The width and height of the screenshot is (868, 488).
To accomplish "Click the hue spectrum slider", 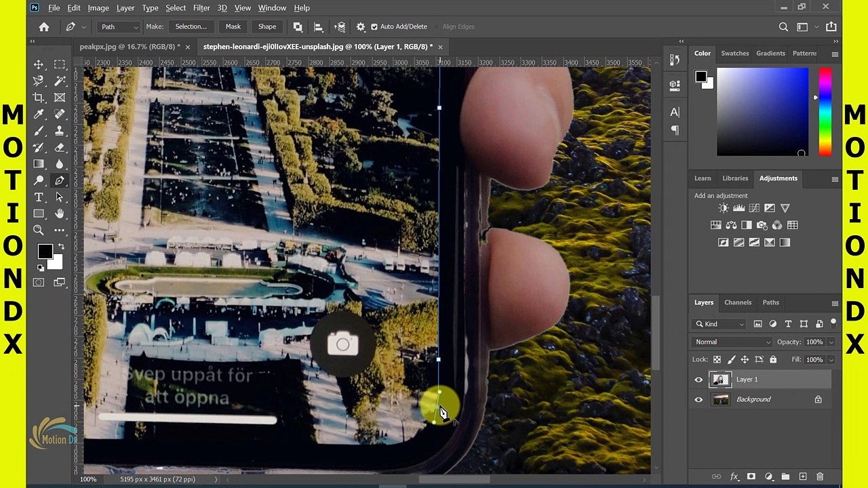I will coord(825,112).
